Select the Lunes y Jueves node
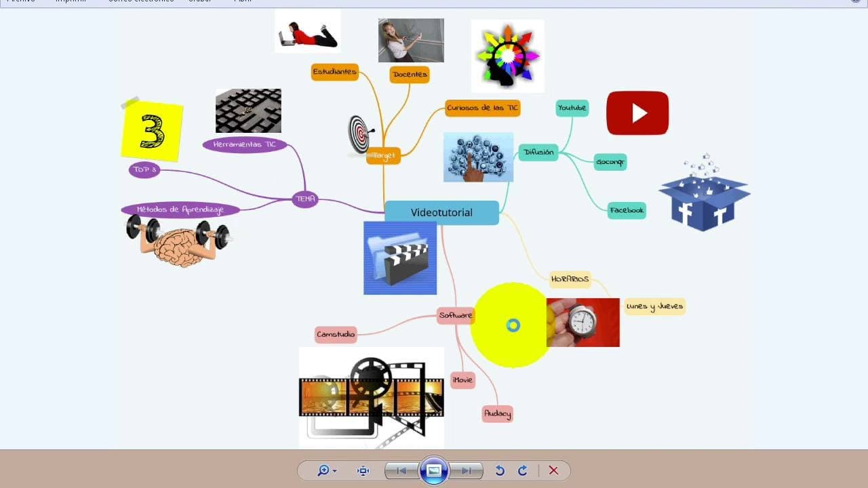 (654, 306)
